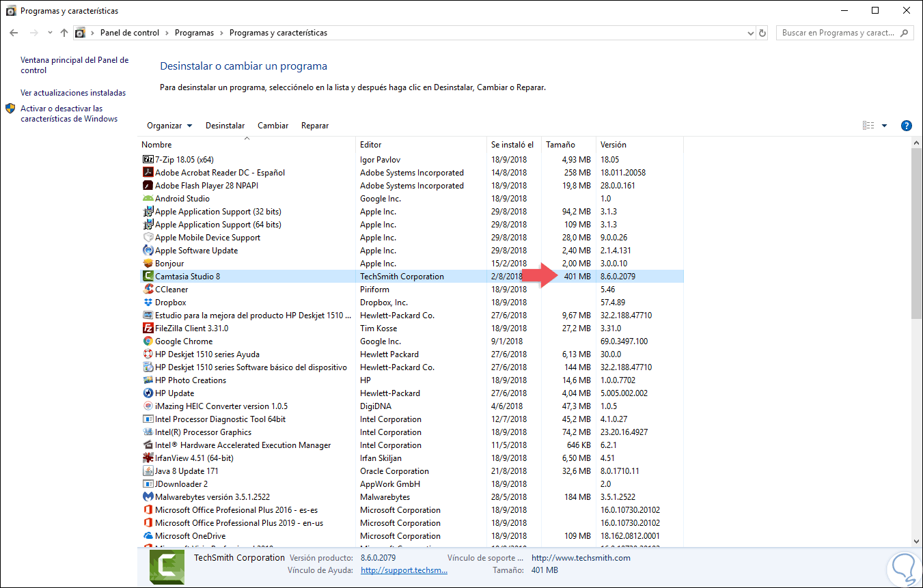Click the IrfanView 4.51 icon
The image size is (923, 588).
(148, 458)
